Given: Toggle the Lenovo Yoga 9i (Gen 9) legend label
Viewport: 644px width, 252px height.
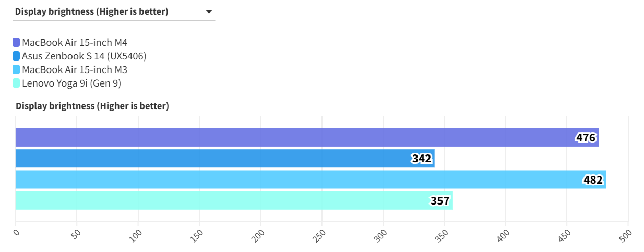Looking at the screenshot, I should coord(71,83).
